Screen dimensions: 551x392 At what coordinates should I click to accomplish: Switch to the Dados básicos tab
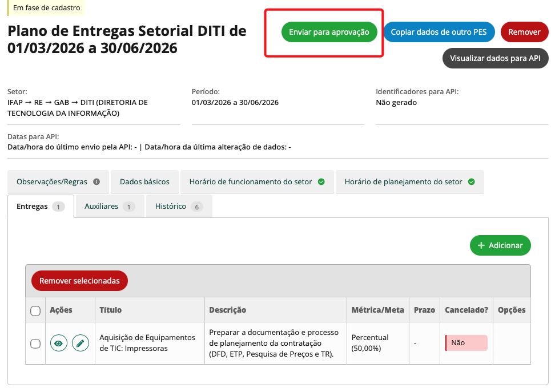pyautogui.click(x=144, y=182)
